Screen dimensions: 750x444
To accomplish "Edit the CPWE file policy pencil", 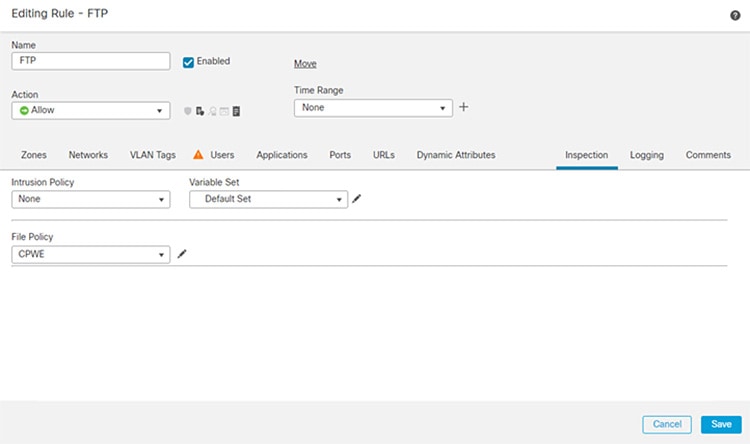I will click(x=182, y=254).
